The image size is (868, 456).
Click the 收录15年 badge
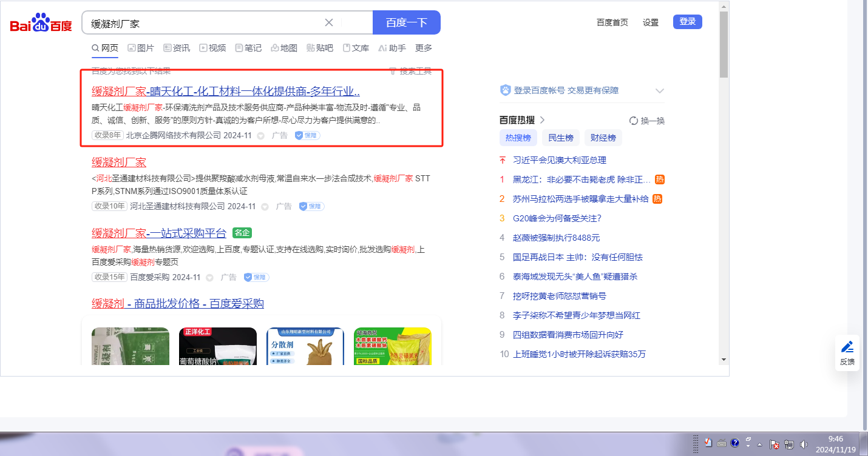[110, 277]
